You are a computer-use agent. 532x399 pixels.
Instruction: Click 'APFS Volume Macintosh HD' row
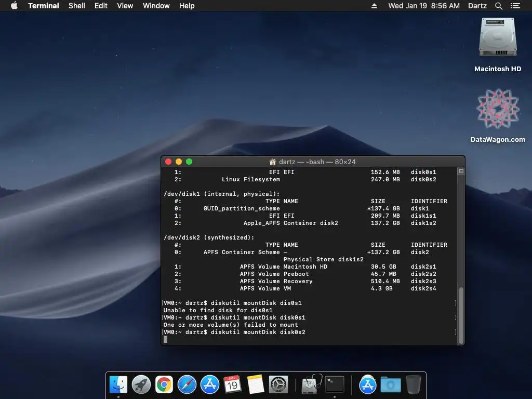click(x=284, y=267)
